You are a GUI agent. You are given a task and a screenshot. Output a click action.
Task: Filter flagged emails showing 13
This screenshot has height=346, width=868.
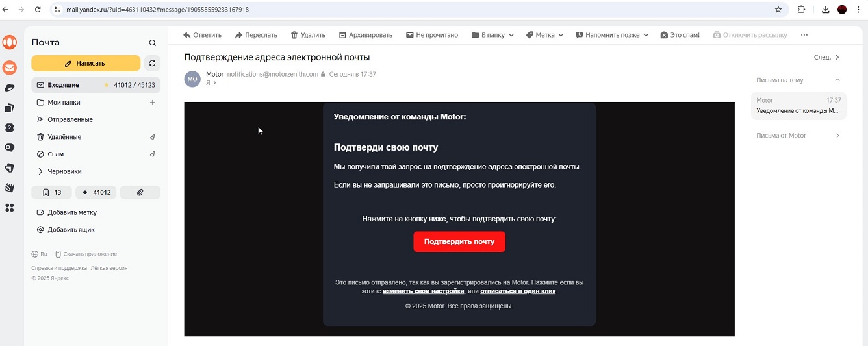(x=51, y=192)
